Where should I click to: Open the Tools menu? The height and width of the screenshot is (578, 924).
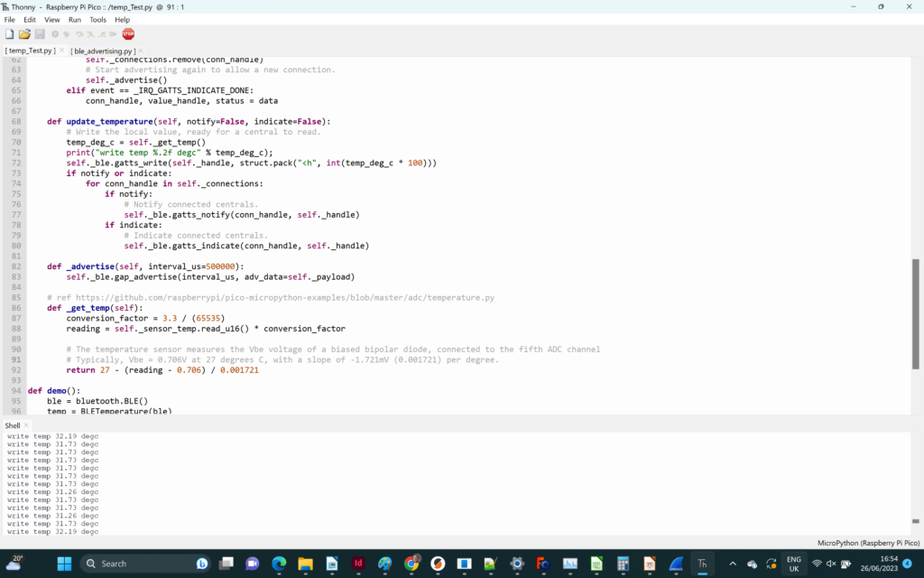pyautogui.click(x=97, y=19)
